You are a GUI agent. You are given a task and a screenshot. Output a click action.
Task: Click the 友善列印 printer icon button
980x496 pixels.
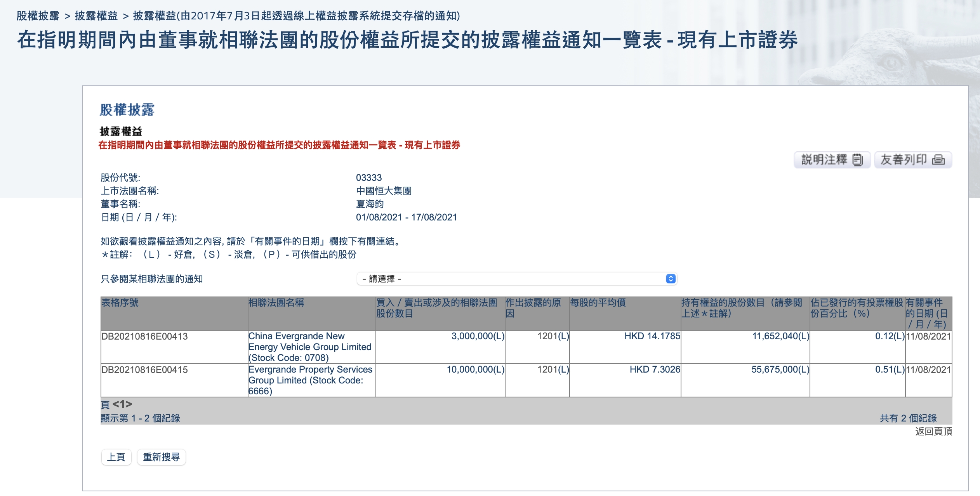tap(912, 160)
